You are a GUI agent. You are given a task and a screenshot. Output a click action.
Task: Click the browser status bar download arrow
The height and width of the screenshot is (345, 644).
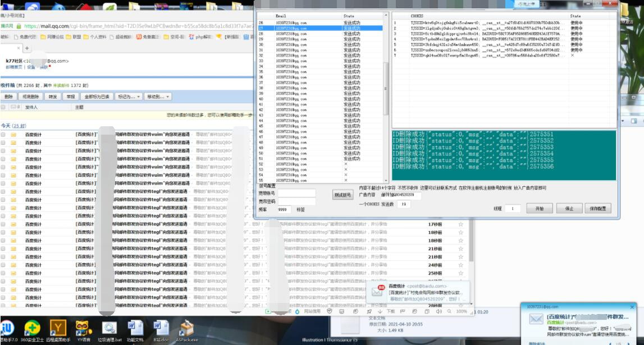point(380,311)
